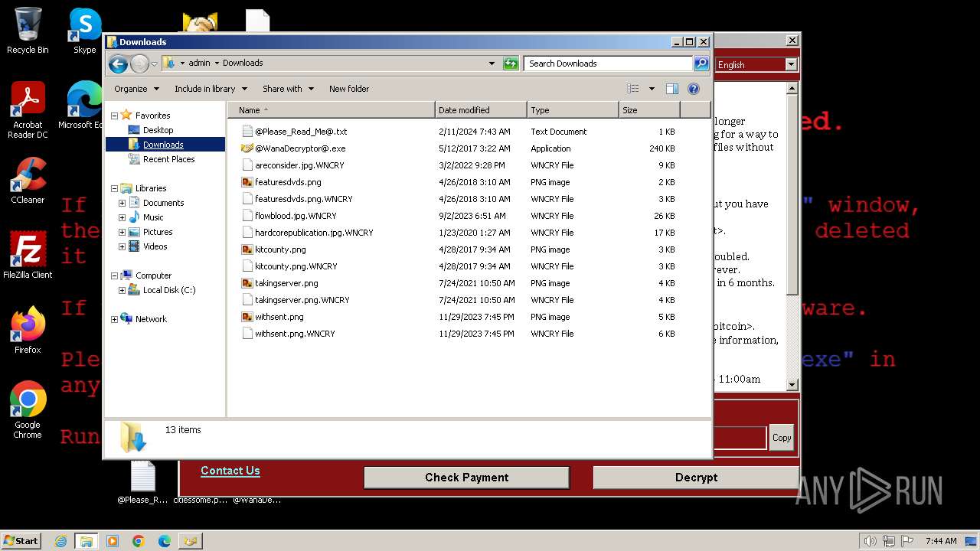Viewport: 980px width, 551px height.
Task: Launch Skype from the desktop
Action: click(x=84, y=31)
